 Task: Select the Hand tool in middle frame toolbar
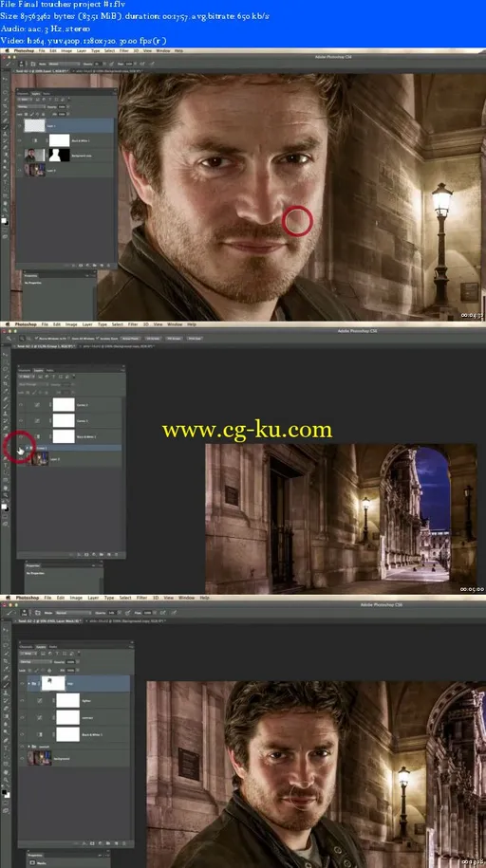[x=6, y=488]
